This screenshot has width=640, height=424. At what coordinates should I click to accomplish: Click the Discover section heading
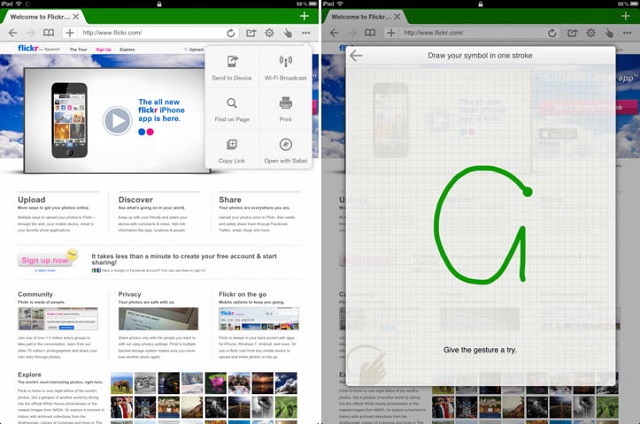click(136, 200)
